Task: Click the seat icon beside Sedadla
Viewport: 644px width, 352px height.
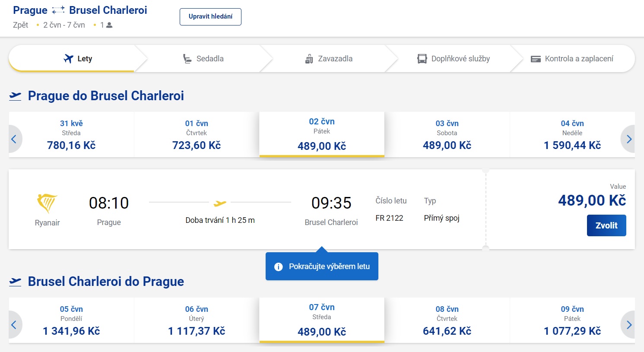Action: tap(187, 59)
